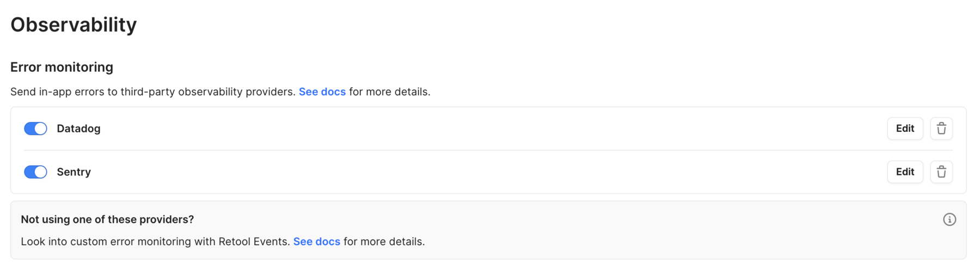Edit the Datadog configuration

tap(905, 129)
